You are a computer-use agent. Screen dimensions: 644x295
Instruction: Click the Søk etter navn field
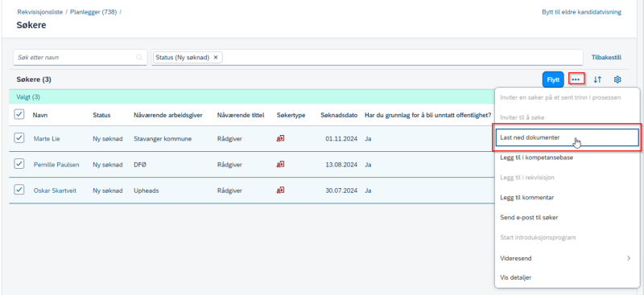pyautogui.click(x=80, y=57)
